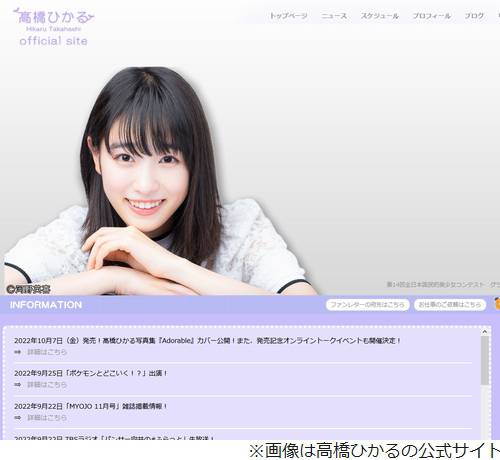Click the information list scrollbar thumb
The image size is (500, 460).
[485, 361]
